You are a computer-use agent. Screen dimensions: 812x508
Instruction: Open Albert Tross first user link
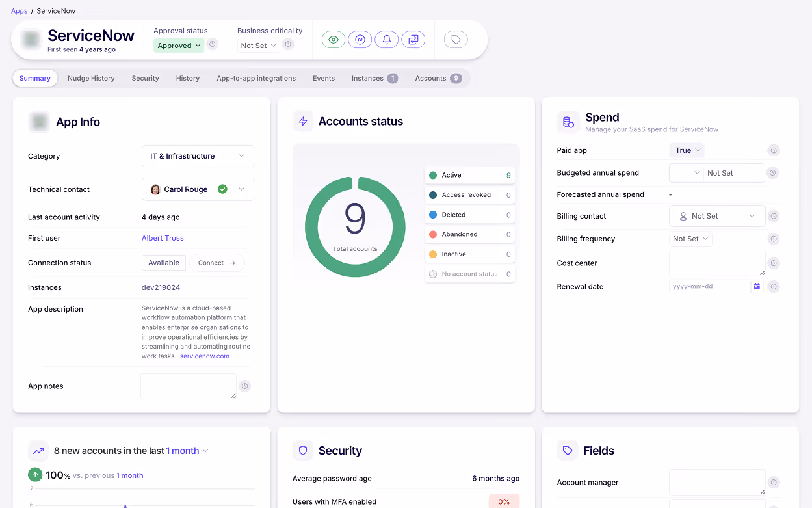pos(163,238)
